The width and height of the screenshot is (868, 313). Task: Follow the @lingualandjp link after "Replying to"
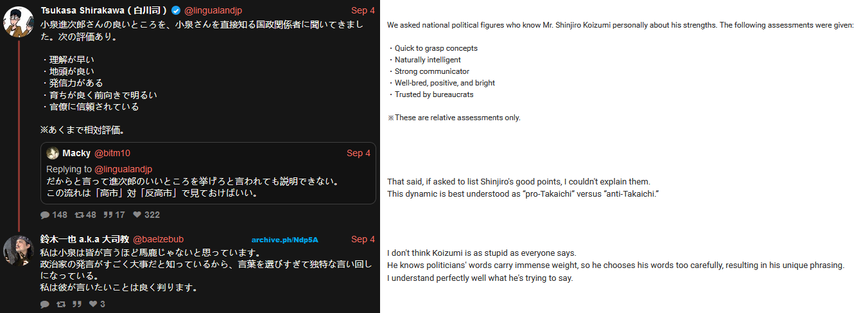(x=123, y=169)
